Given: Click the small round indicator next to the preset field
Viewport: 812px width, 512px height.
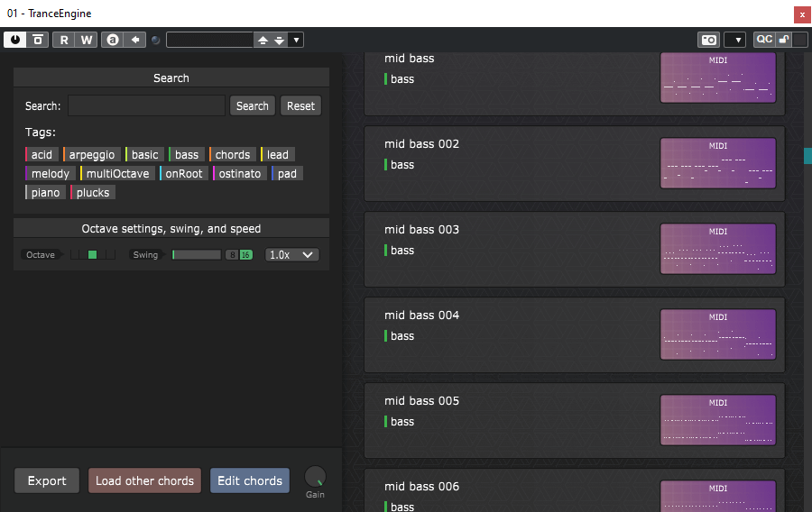Looking at the screenshot, I should click(x=155, y=40).
